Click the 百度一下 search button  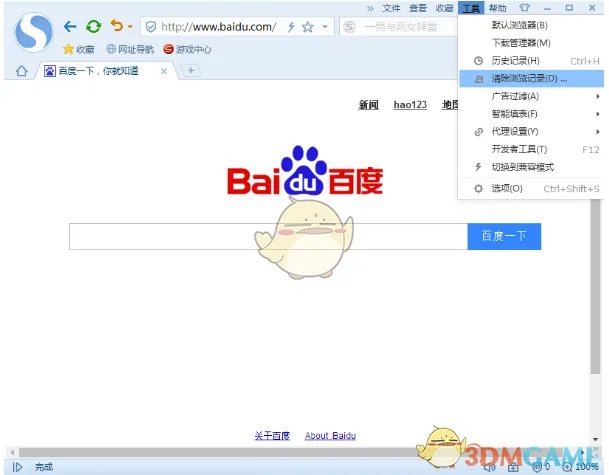click(504, 236)
